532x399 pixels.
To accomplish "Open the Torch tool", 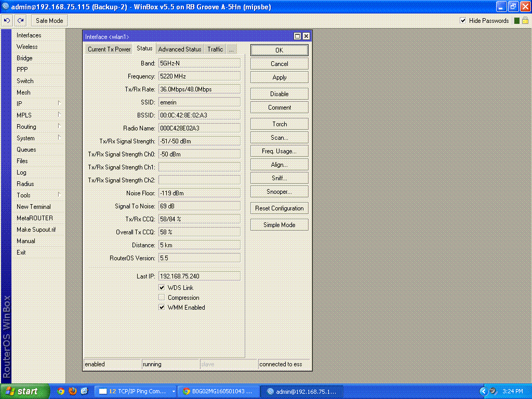I will click(x=279, y=124).
